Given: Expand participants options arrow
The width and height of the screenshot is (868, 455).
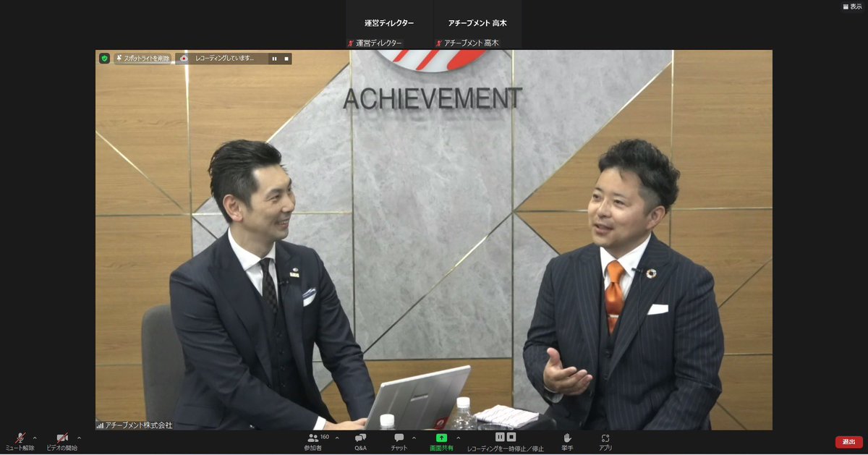Looking at the screenshot, I should pos(337,438).
